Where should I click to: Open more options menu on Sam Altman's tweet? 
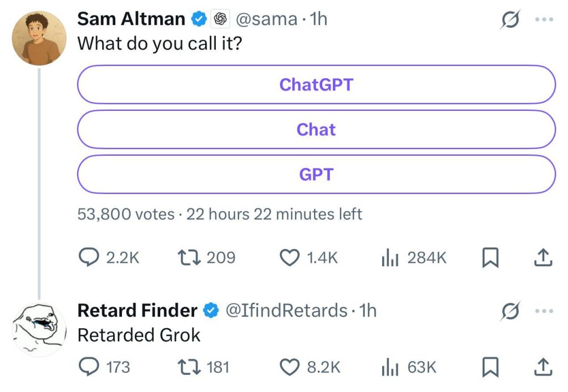(544, 19)
